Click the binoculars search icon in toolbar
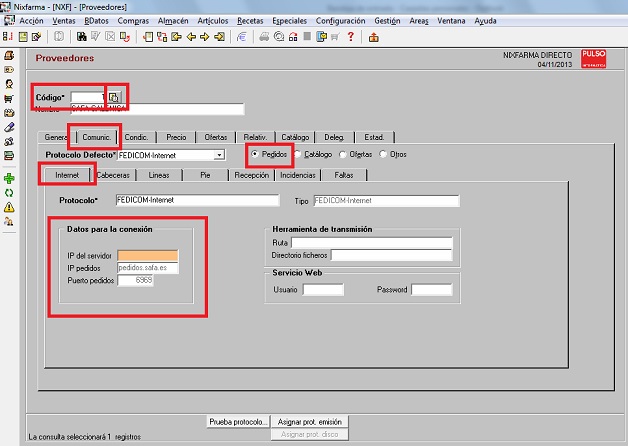628x446 pixels. click(81, 37)
